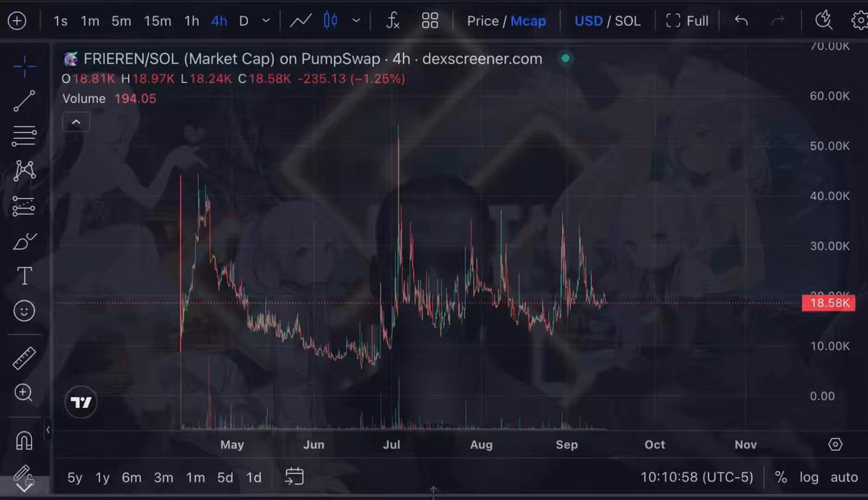Open the quick search lightning icon
868x500 pixels.
pos(823,21)
